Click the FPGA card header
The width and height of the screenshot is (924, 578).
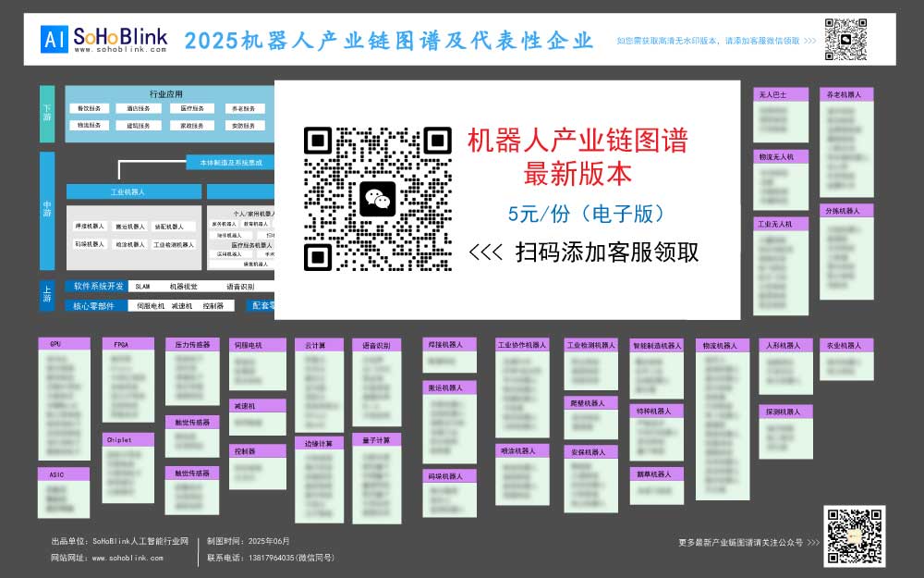click(128, 344)
